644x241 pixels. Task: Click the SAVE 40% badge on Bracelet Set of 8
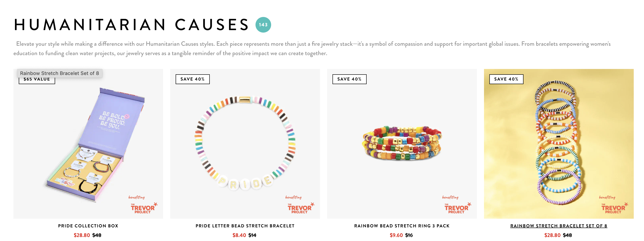point(506,79)
